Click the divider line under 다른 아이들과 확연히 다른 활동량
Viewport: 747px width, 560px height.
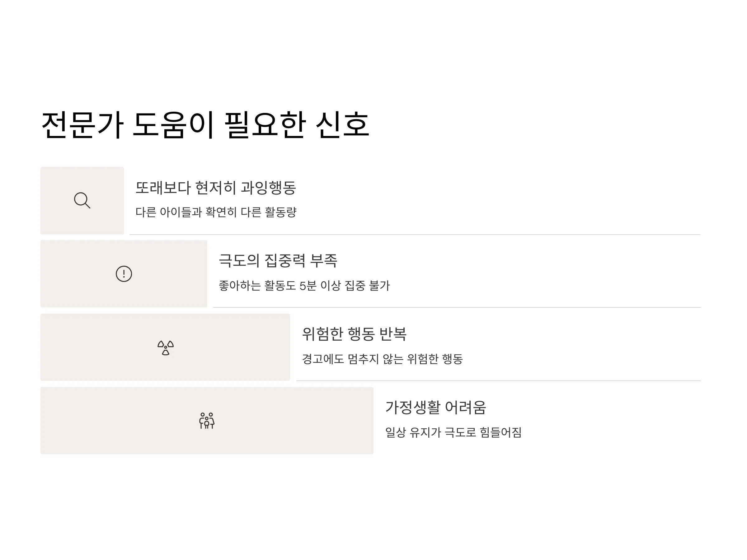(x=415, y=235)
